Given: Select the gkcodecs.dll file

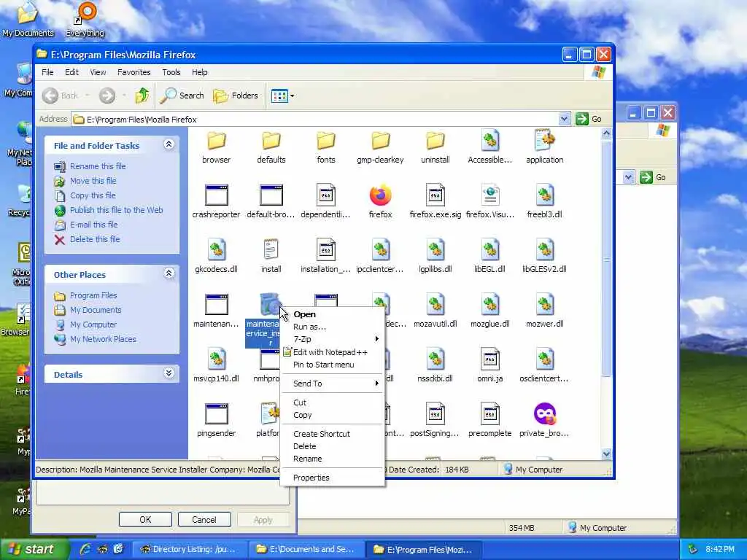Looking at the screenshot, I should pyautogui.click(x=216, y=250).
